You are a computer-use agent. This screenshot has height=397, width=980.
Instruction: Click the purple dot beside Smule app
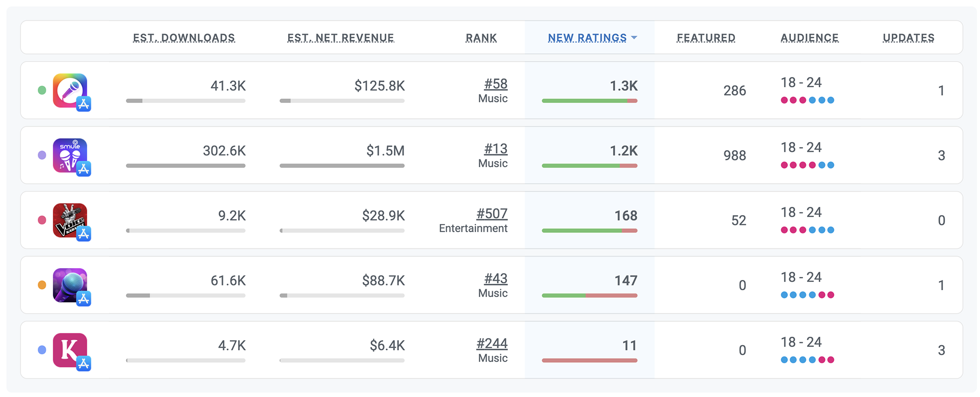point(42,155)
